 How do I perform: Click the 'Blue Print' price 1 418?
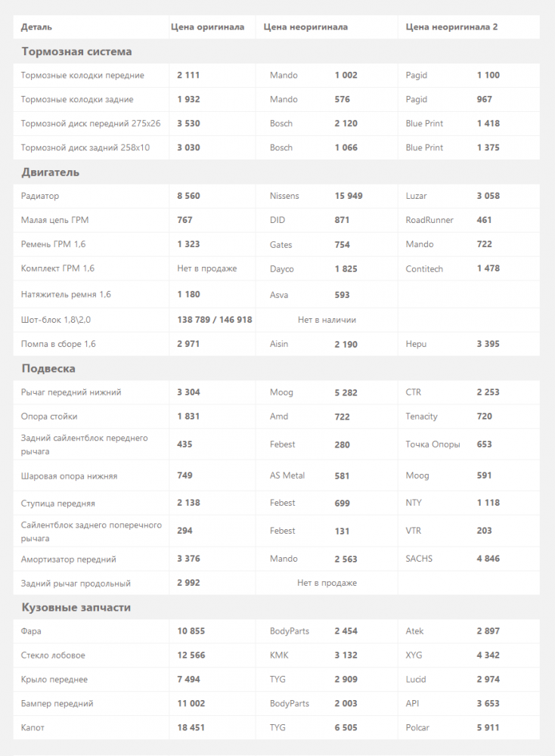(488, 123)
